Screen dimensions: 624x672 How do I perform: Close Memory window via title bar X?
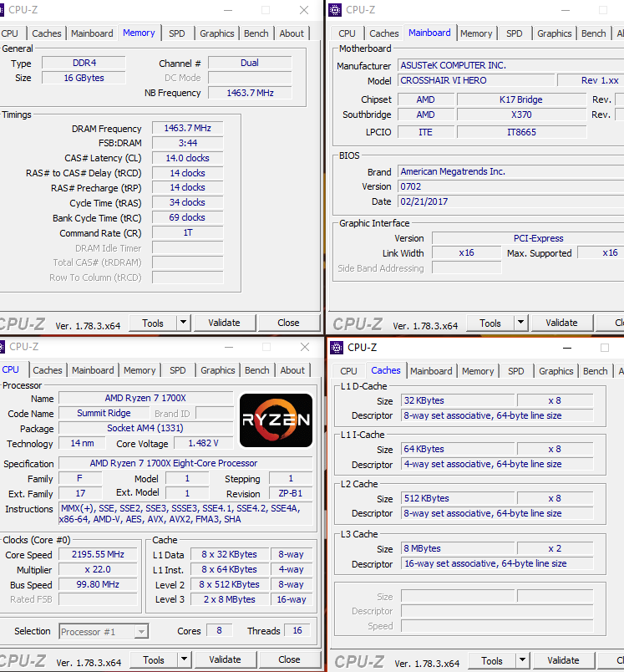coord(304,10)
